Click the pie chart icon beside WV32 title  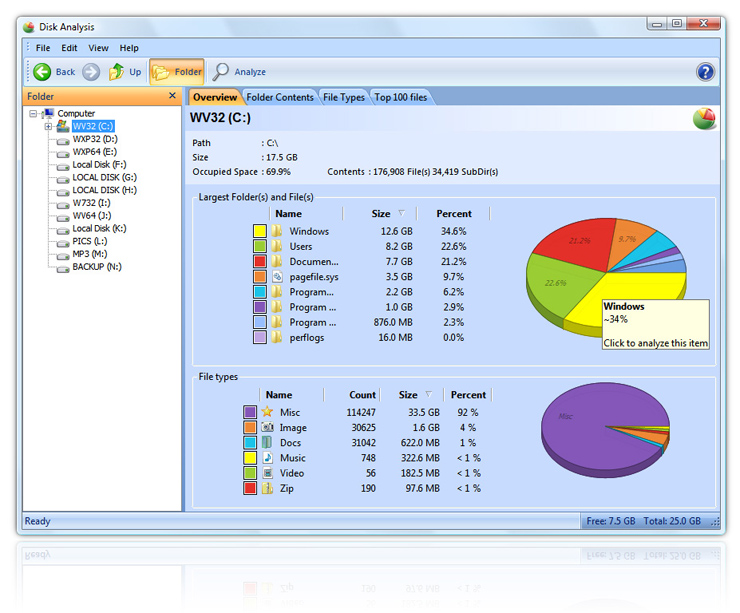click(x=704, y=119)
